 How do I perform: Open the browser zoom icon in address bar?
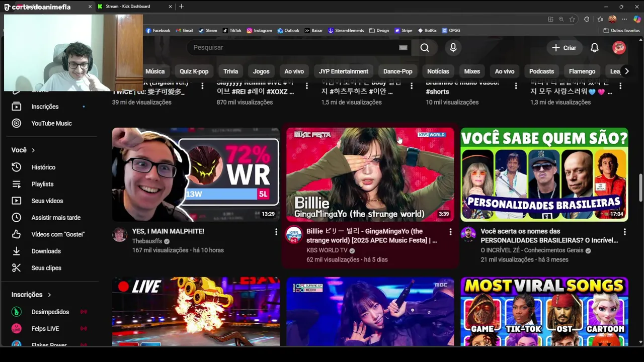tap(561, 19)
